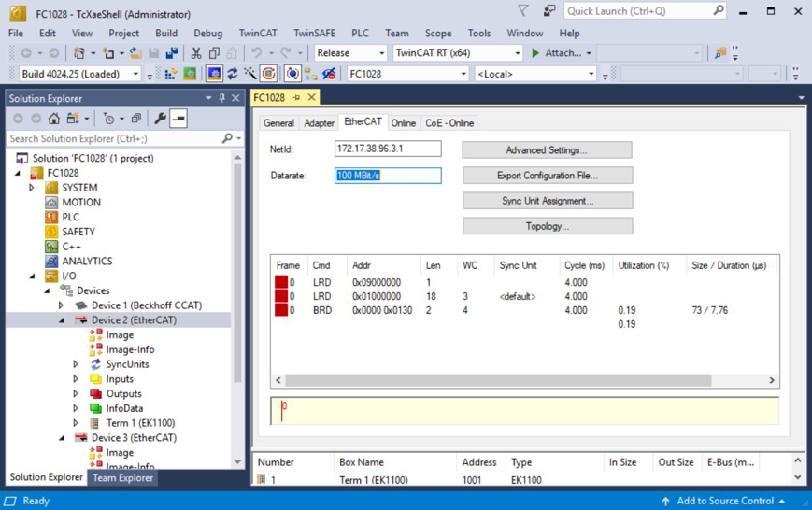Screen dimensions: 812x510
Task: Expand the Term 1 (EK1100) node
Action: click(x=76, y=423)
